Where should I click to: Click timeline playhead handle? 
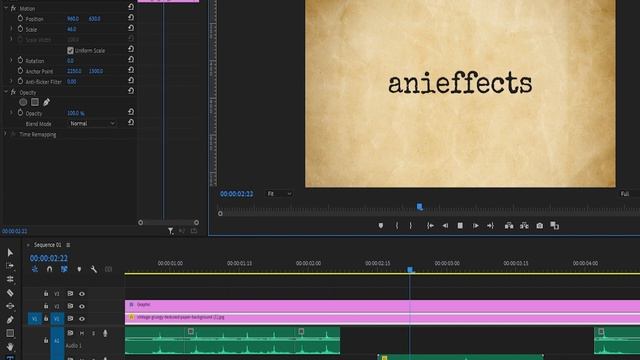pos(410,269)
